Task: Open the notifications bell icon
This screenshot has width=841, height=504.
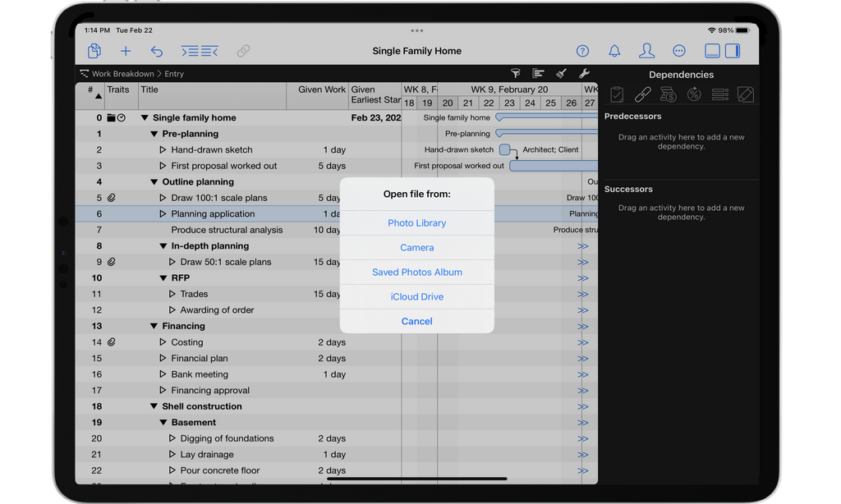Action: pos(614,51)
